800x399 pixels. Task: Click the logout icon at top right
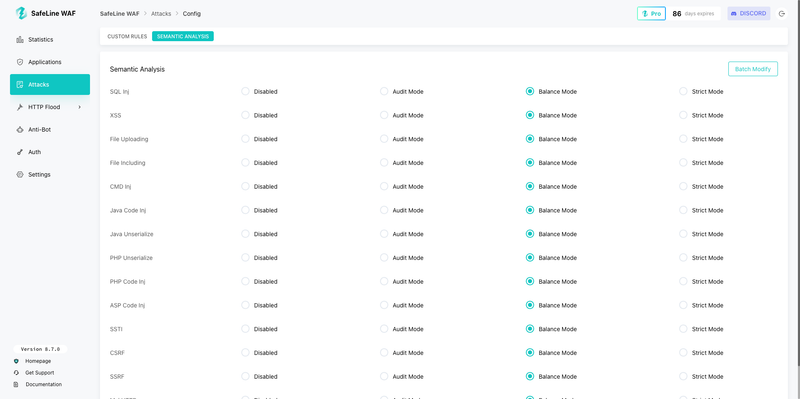pos(782,14)
